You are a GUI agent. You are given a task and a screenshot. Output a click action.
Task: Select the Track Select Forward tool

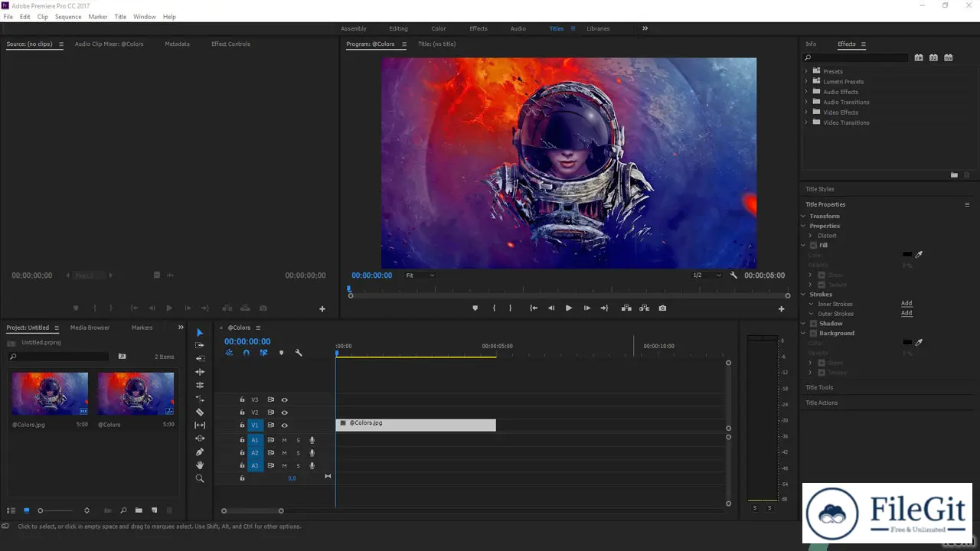(200, 345)
